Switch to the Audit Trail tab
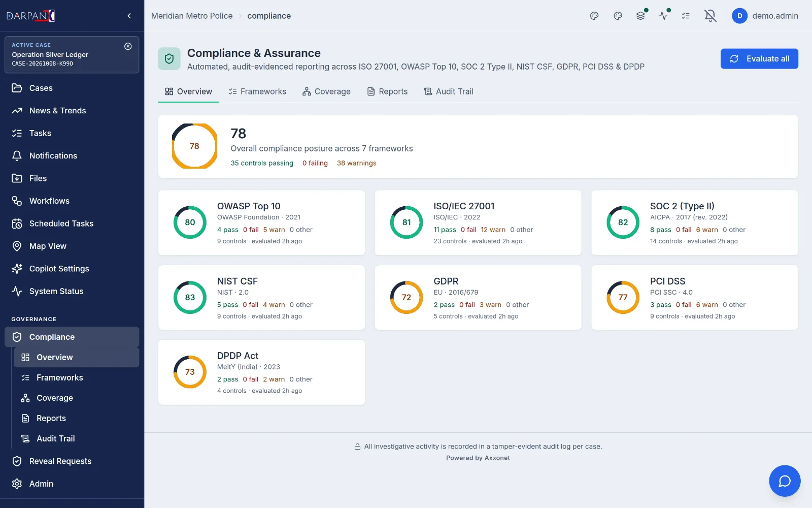812x508 pixels. pyautogui.click(x=448, y=91)
